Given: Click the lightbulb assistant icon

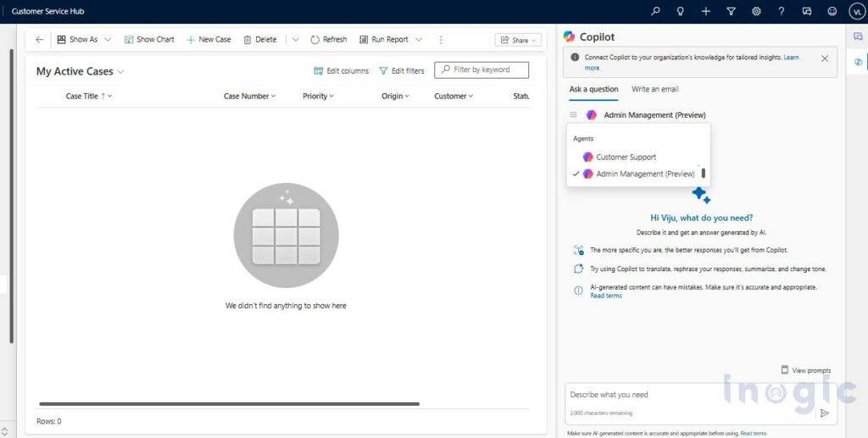Looking at the screenshot, I should tap(681, 11).
